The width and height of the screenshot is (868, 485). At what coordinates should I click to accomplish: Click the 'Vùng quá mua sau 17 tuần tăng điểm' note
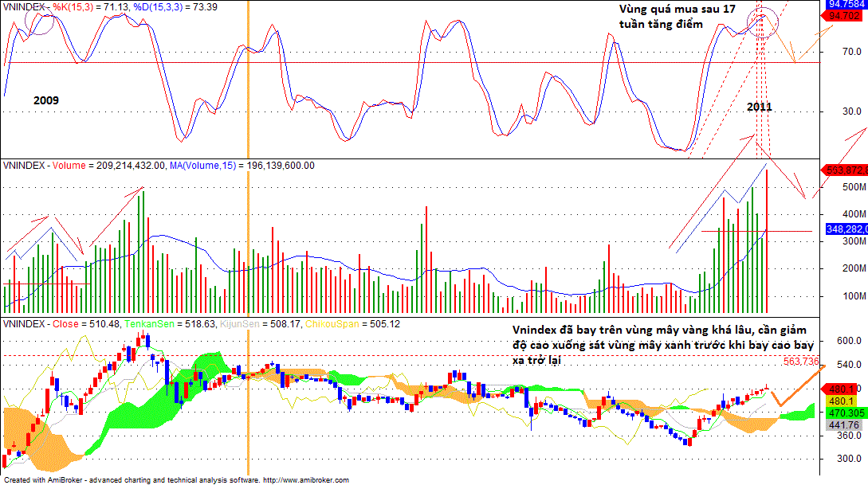tap(677, 17)
